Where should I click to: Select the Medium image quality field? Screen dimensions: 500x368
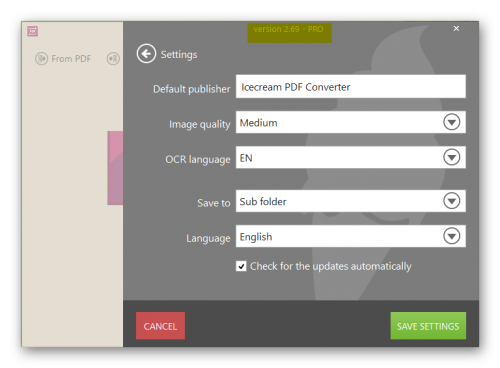[x=351, y=122]
